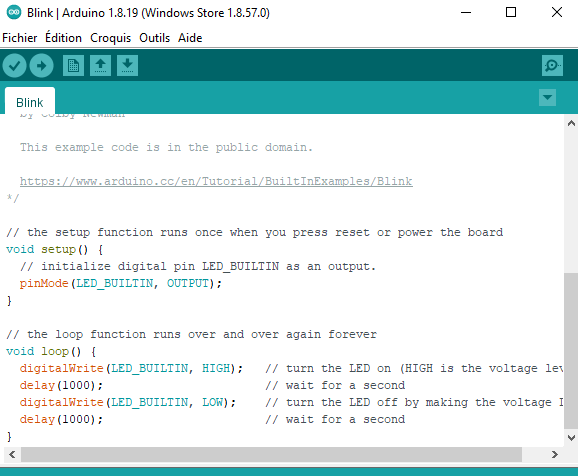Click the vertical scrollbar up arrow
This screenshot has width=578, height=476.
[x=571, y=123]
